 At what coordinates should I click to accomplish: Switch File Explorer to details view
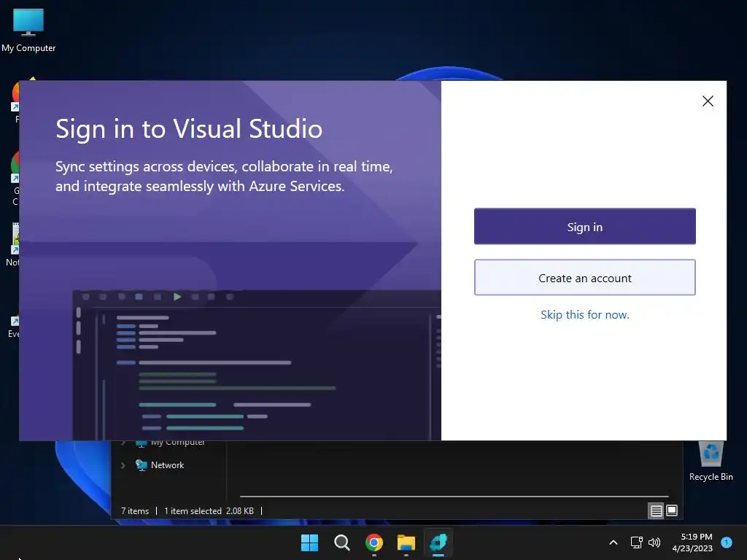656,510
